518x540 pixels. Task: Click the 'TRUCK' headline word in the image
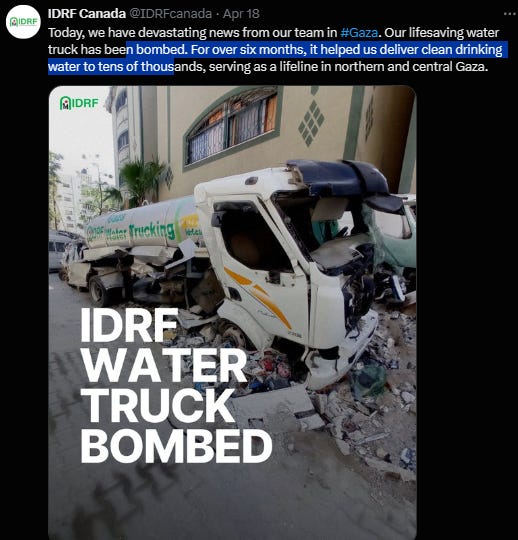157,405
